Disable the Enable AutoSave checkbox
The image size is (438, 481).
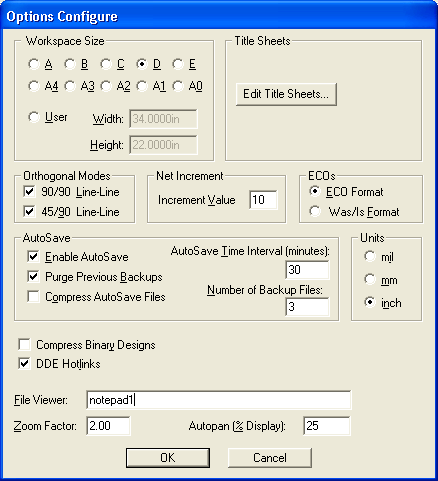pyautogui.click(x=33, y=257)
